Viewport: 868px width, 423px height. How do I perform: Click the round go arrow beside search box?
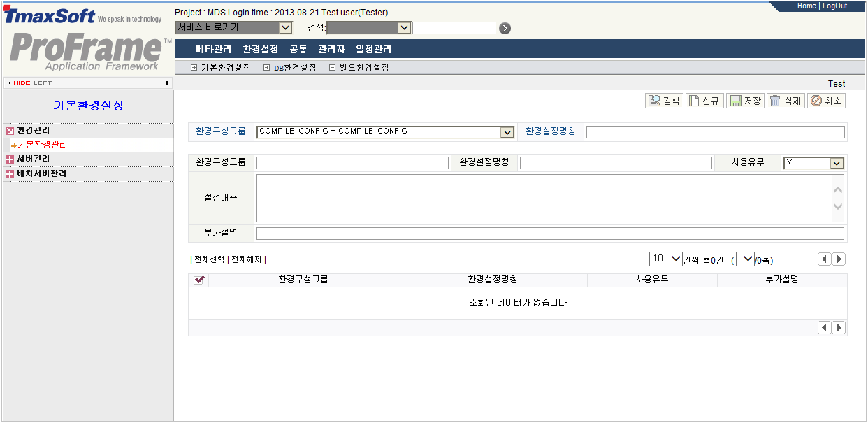(505, 28)
